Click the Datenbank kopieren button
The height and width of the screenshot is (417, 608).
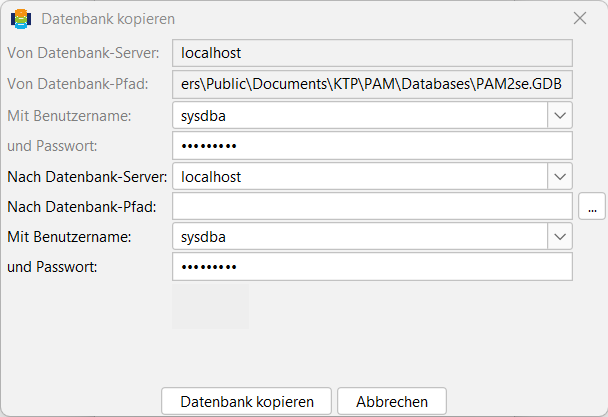tap(247, 401)
